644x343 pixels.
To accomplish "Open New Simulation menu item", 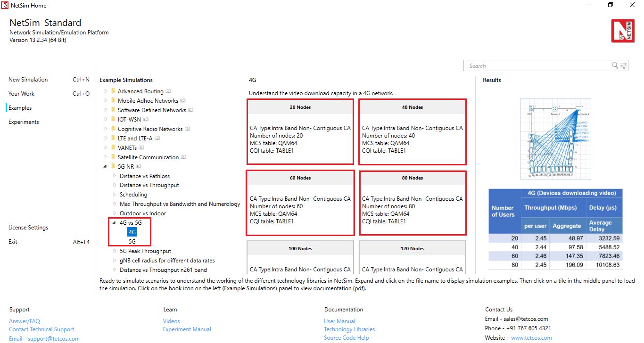I will (x=28, y=80).
